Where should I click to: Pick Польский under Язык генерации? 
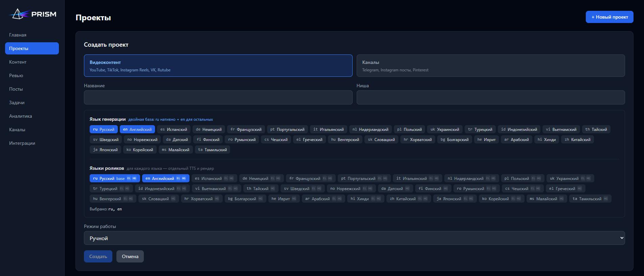[409, 129]
